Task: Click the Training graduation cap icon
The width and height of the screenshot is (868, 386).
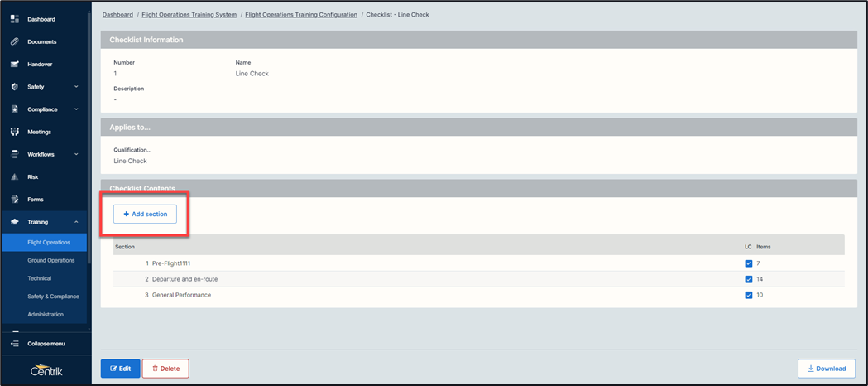Action: (x=15, y=222)
